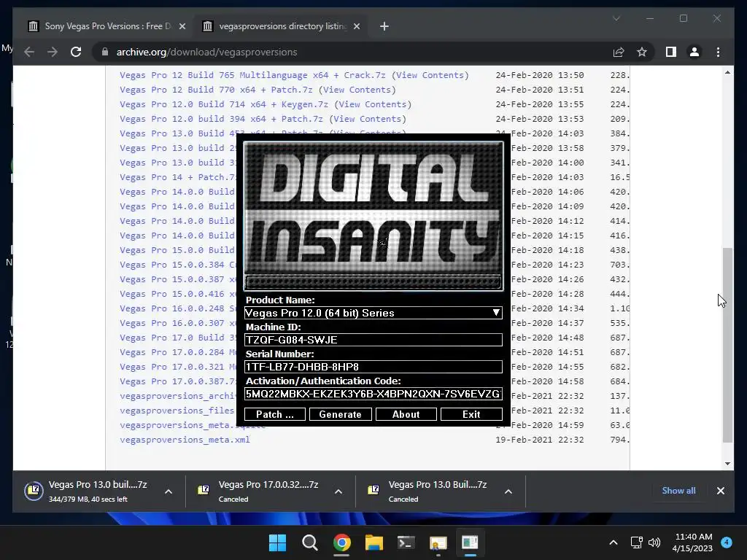The image size is (747, 560).
Task: Click the Serial Number field
Action: (373, 367)
